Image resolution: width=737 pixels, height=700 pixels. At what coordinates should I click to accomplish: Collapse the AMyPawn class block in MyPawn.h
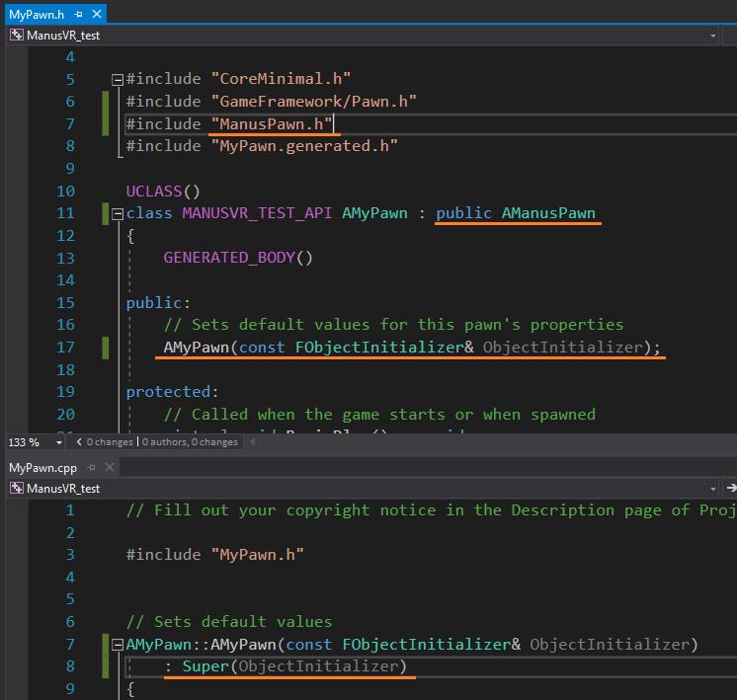click(117, 214)
